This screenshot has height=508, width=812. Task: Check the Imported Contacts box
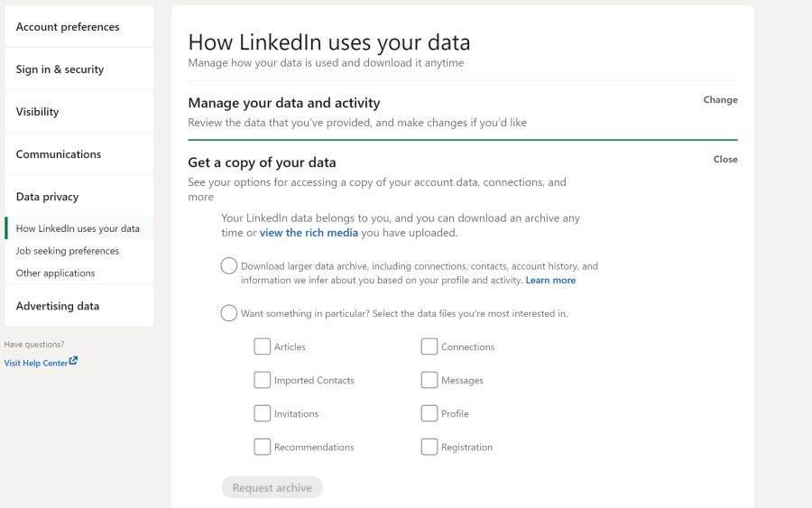pyautogui.click(x=263, y=380)
